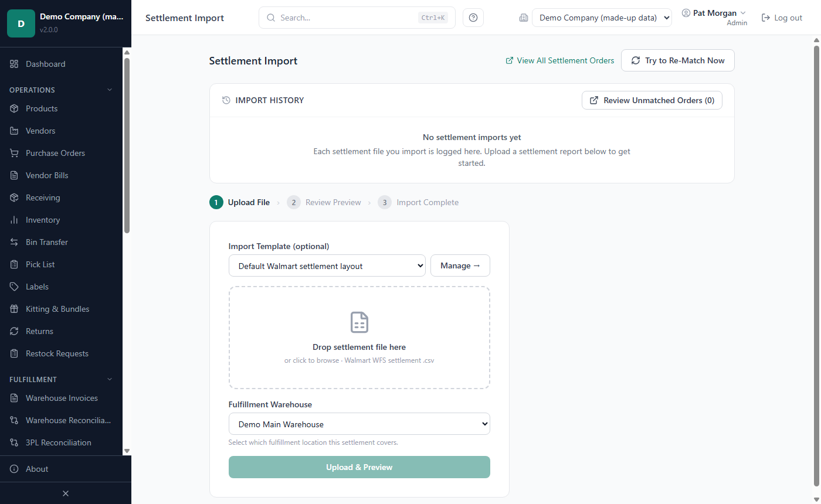Screen dimensions: 821x504
Task: Click the Import Complete step 3
Action: click(x=418, y=202)
